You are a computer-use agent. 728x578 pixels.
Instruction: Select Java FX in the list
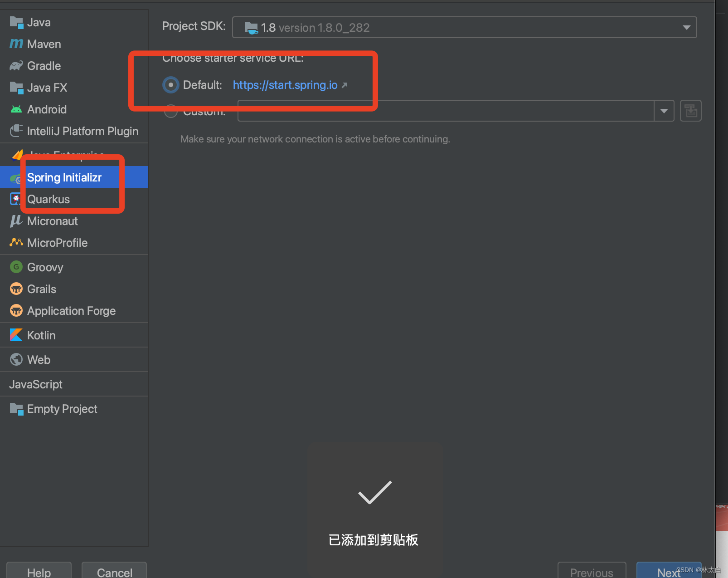pyautogui.click(x=74, y=88)
